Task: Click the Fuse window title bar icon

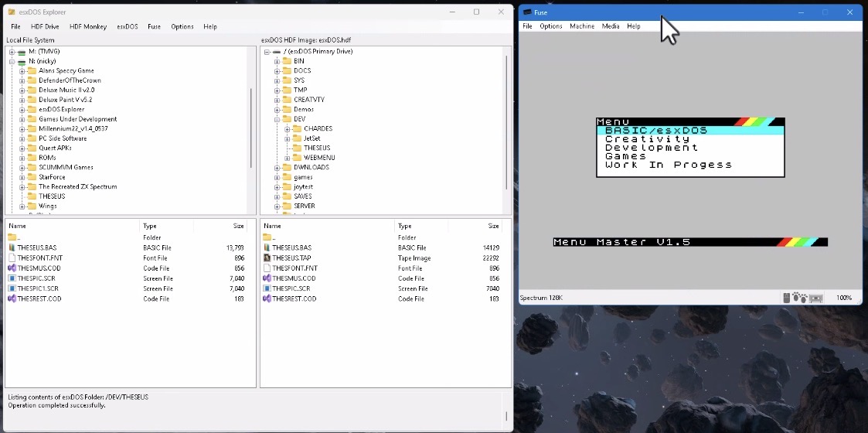Action: 528,12
